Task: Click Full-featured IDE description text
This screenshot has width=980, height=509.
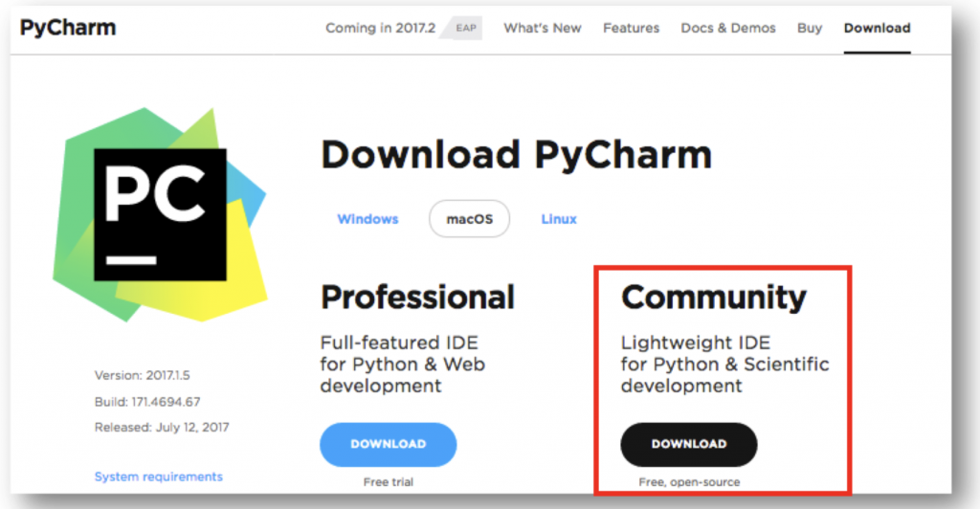Action: 403,365
